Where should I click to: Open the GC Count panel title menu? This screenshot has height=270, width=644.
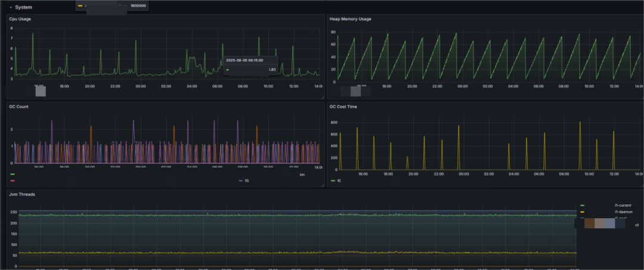(18, 107)
